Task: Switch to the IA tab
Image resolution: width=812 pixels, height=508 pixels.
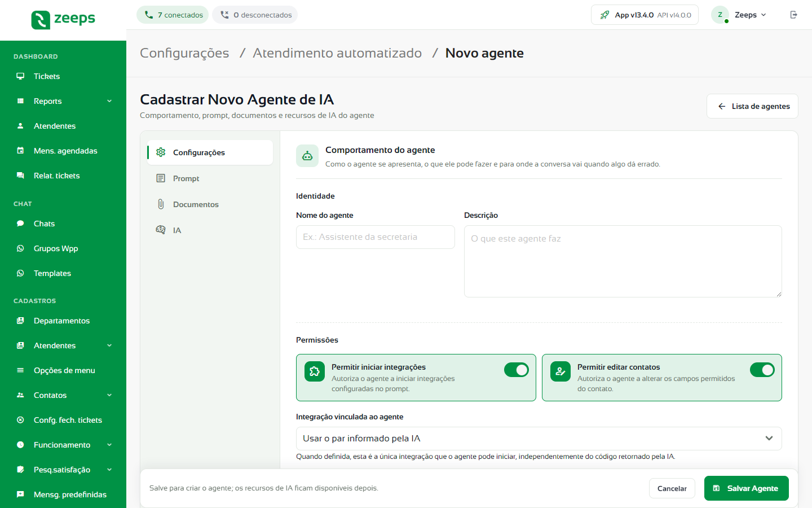Action: click(x=210, y=230)
